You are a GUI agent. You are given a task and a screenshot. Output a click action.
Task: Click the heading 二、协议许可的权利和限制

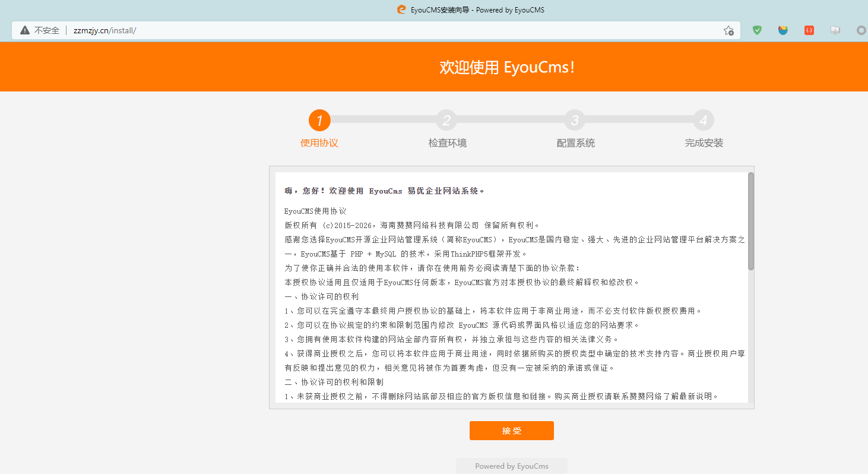tap(334, 382)
